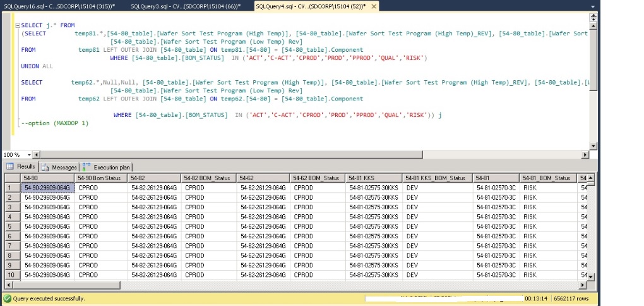Select the 54-81 column header
This screenshot has width=644, height=306.
[496, 178]
